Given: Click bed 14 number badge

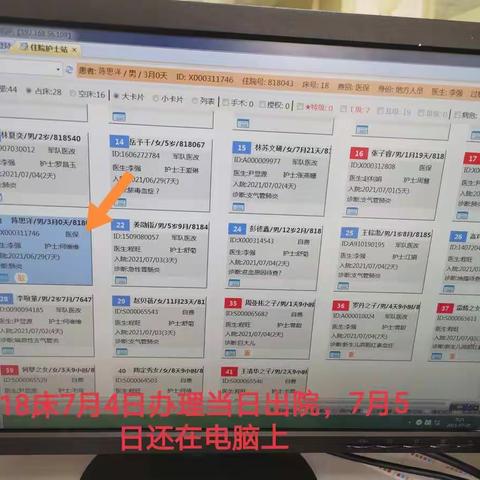Looking at the screenshot, I should [x=119, y=142].
